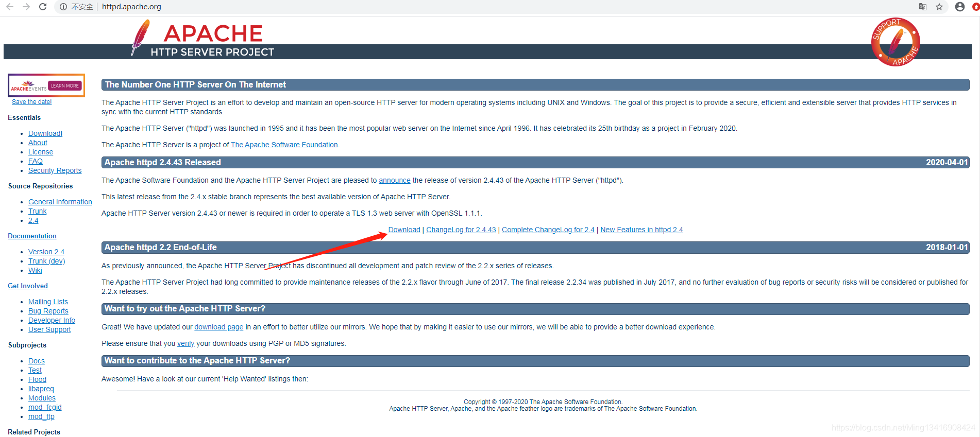Open the License link

[41, 152]
